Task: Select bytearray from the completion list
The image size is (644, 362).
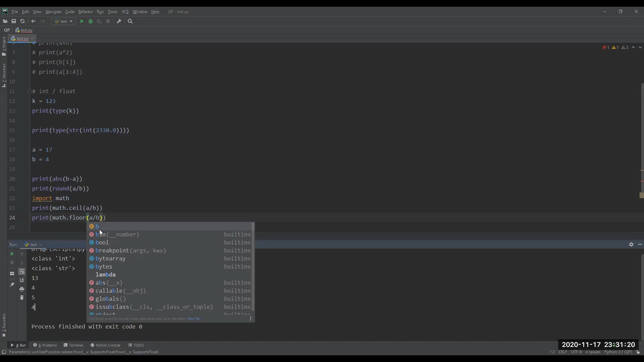Action: [110, 258]
